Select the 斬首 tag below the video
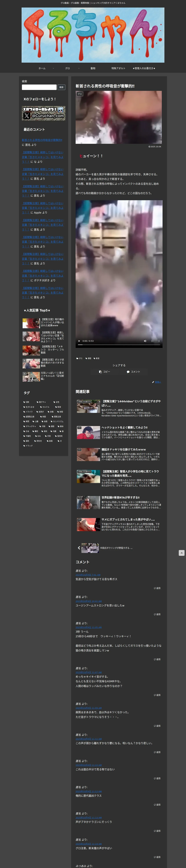Screen dimensions: 186x868 96,358
